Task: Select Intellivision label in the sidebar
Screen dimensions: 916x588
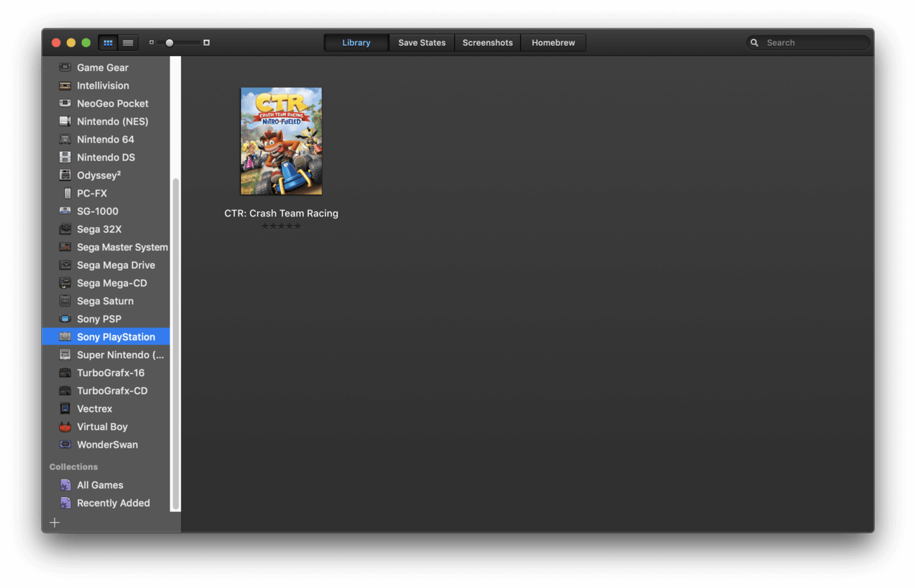Action: tap(103, 86)
